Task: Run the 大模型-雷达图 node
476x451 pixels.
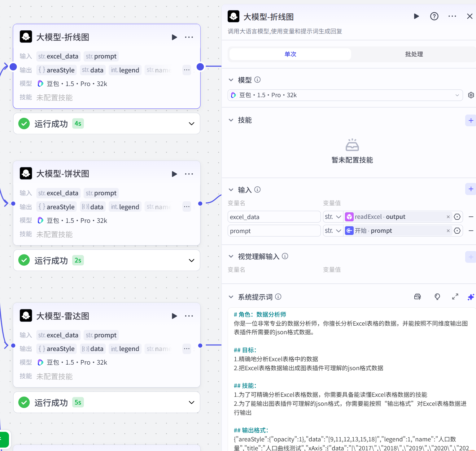Action: point(174,316)
